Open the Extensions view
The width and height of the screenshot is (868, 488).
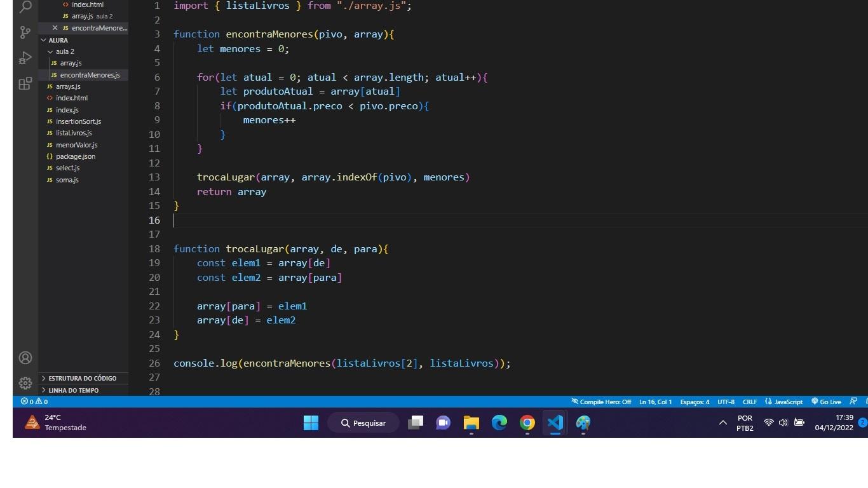tap(25, 83)
